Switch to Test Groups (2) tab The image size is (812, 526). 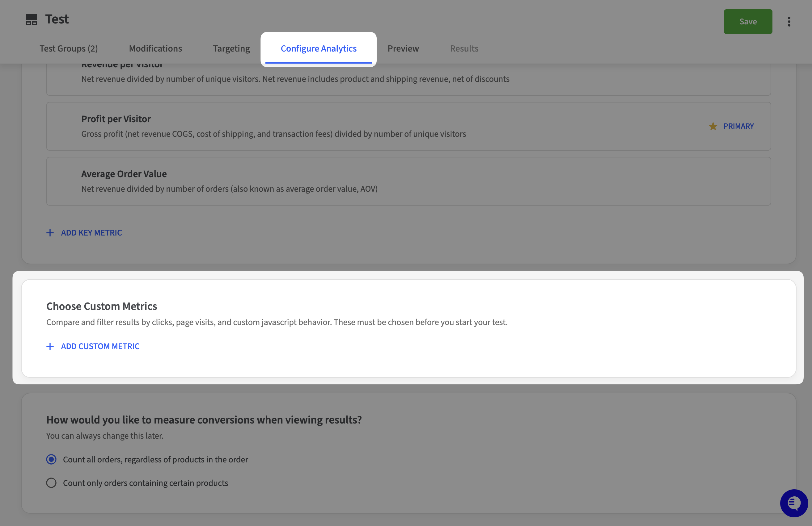[69, 48]
